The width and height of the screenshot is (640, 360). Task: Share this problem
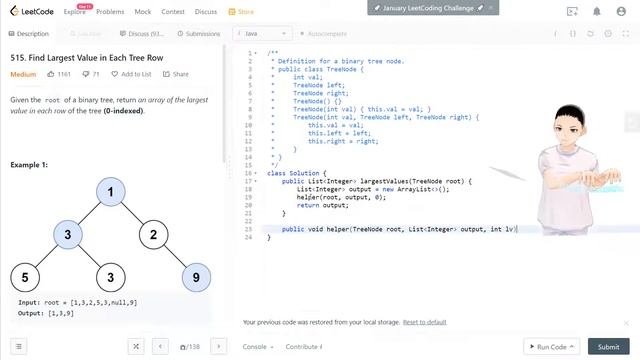176,74
